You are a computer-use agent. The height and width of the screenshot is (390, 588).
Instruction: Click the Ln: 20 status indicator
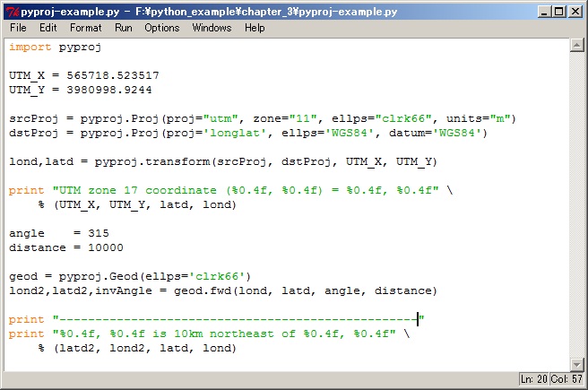point(534,380)
